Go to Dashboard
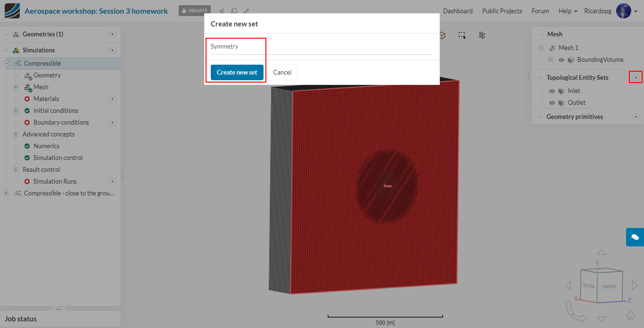The image size is (644, 328). (x=458, y=11)
